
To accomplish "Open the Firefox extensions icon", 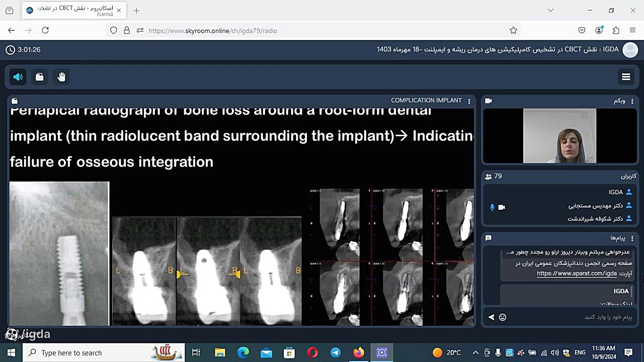I will pyautogui.click(x=616, y=31).
